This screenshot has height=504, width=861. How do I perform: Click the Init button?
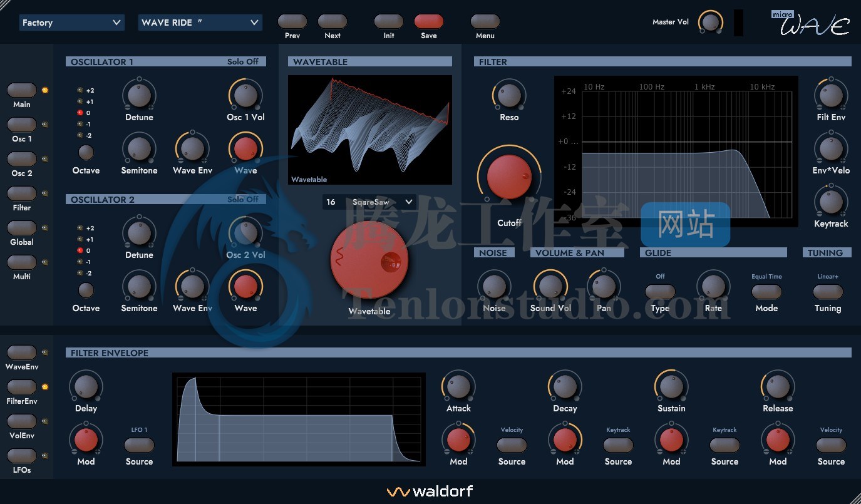coord(388,22)
